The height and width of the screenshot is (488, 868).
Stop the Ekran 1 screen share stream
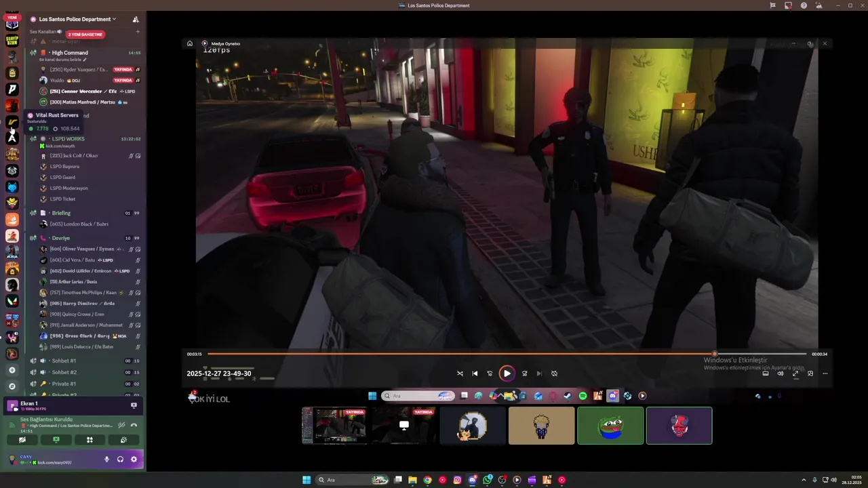click(134, 405)
